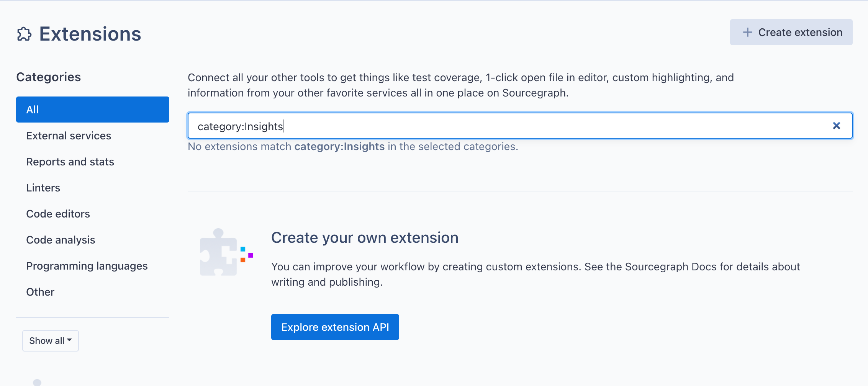Click the Extensions page heading
868x386 pixels.
coord(90,34)
